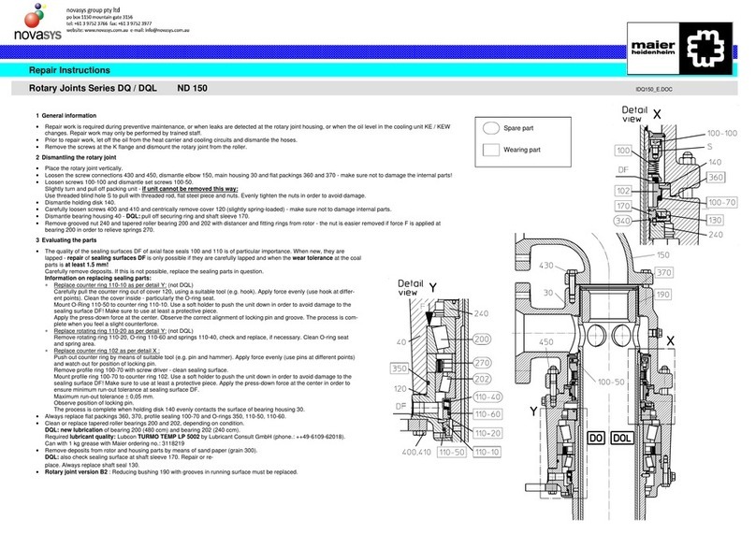Select the '2 Dismantling the rotary joint' heading

pyautogui.click(x=76, y=158)
